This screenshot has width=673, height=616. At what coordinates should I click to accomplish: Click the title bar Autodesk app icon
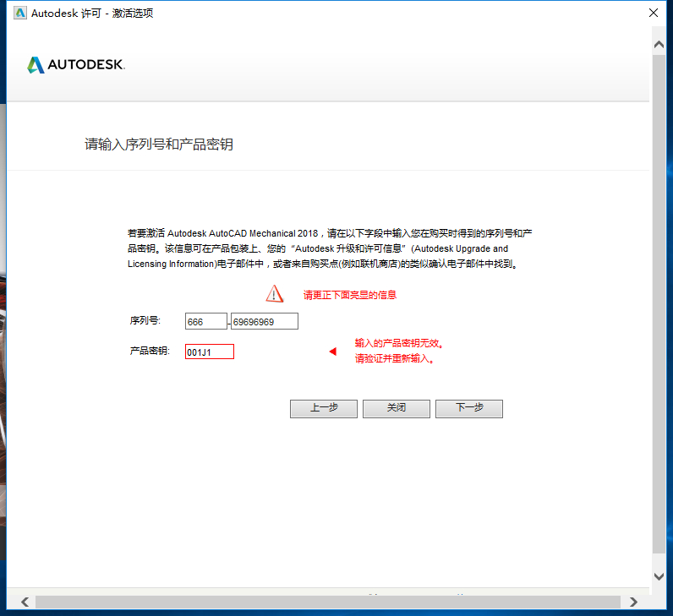tap(19, 13)
